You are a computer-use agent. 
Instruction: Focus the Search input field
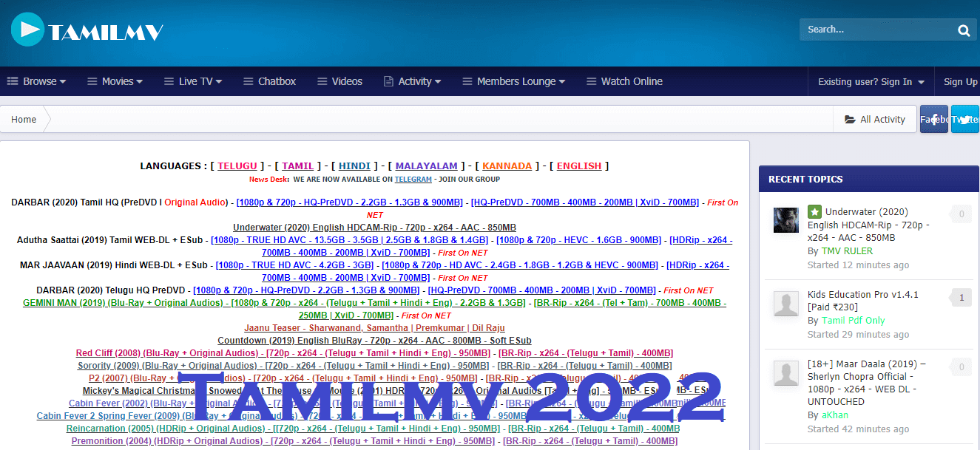point(876,30)
